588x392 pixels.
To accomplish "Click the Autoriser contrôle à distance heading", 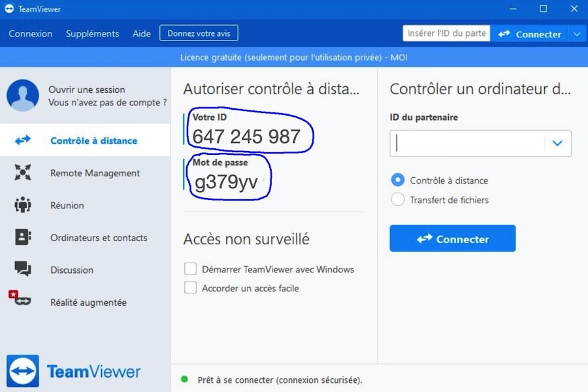I will [x=271, y=89].
